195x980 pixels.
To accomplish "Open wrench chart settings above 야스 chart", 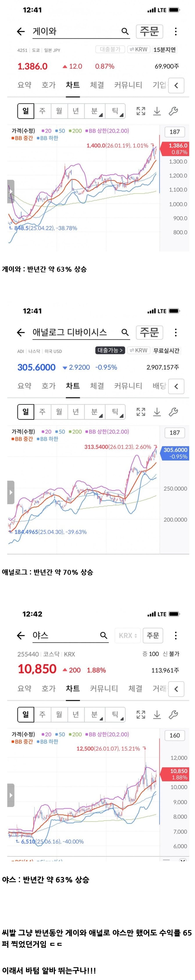I will (x=173, y=714).
